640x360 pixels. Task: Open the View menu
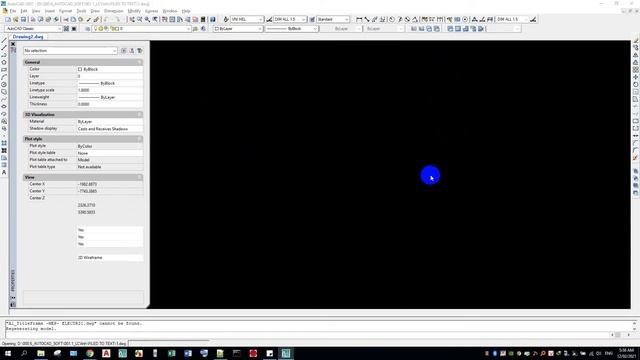tap(36, 11)
